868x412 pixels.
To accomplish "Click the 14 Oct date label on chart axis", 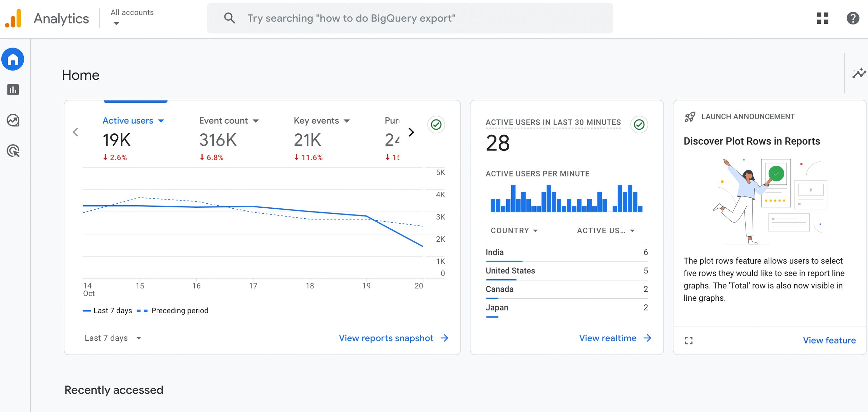I will (88, 289).
